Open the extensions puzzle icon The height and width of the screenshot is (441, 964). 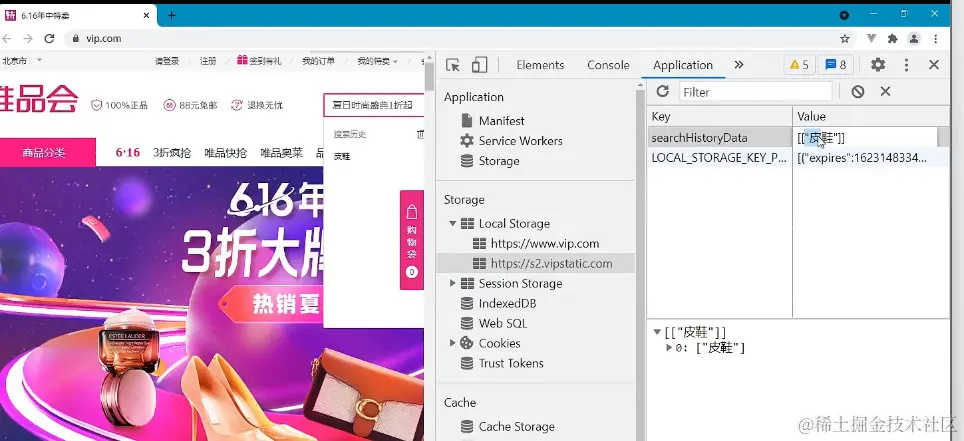(893, 38)
